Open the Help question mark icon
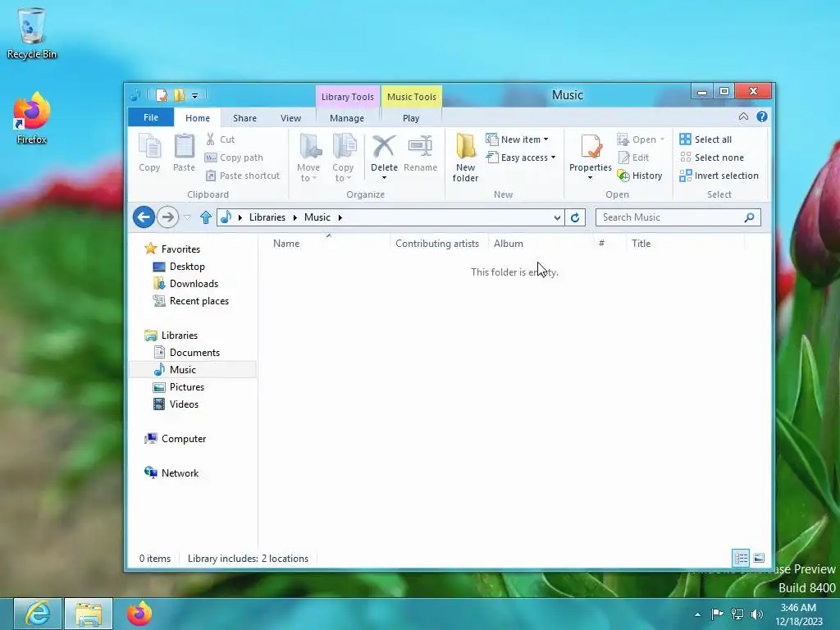Screen dimensions: 840x630 [x=762, y=116]
